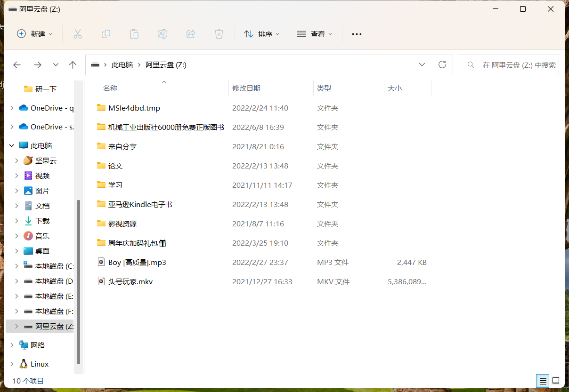The width and height of the screenshot is (569, 392).
Task: Open the 新建 new item dropdown
Action: point(35,34)
